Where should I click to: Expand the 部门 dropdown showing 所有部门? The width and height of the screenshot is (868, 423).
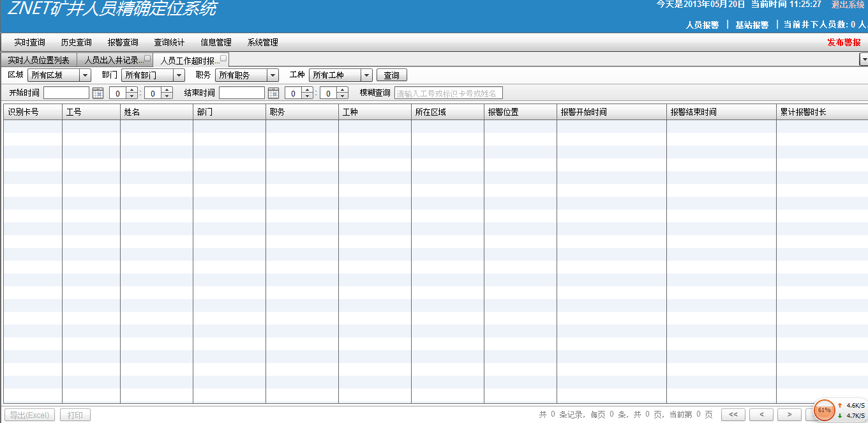(179, 75)
